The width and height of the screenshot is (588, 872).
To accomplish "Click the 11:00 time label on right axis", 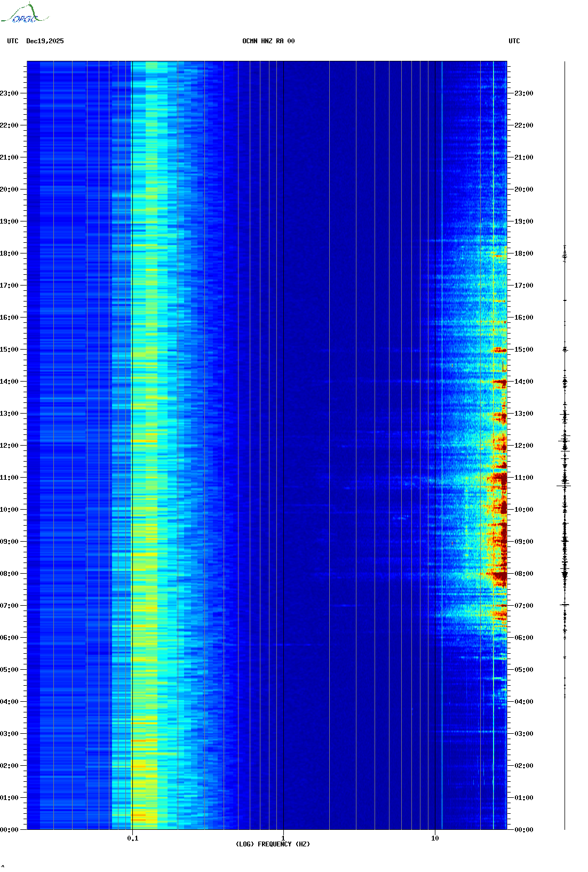I will click(x=524, y=478).
